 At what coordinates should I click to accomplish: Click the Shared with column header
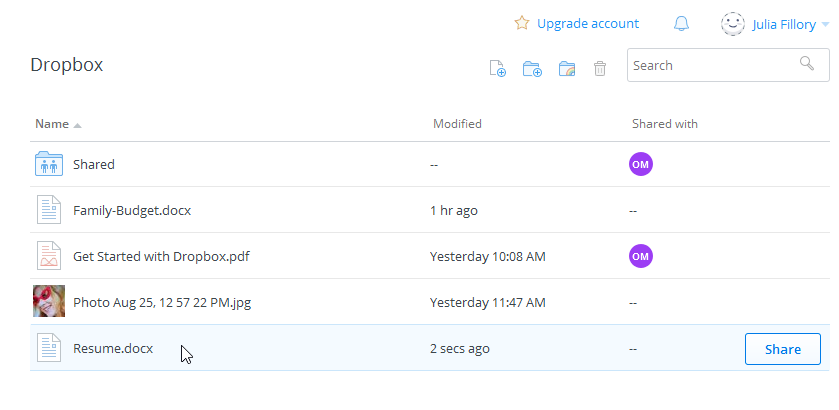click(x=664, y=124)
